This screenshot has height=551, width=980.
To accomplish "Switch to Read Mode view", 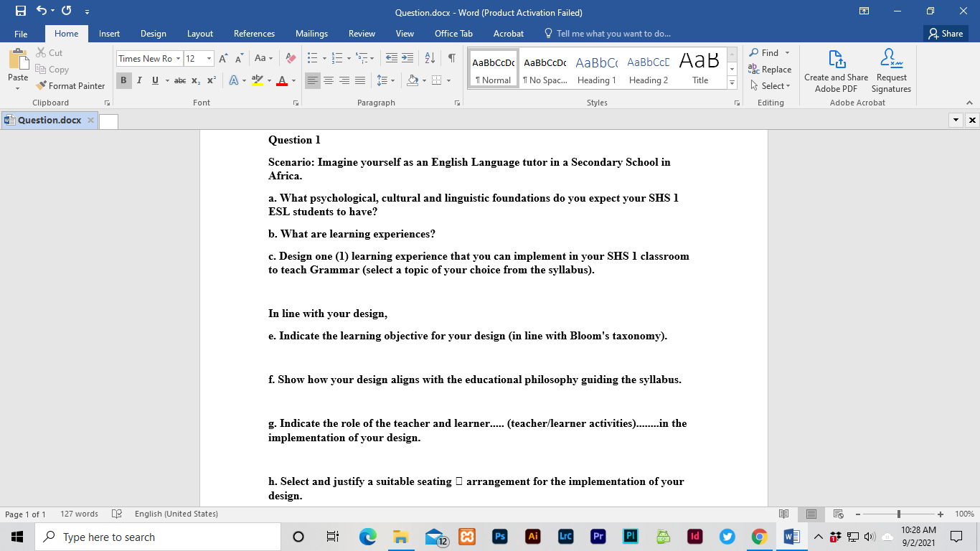I will 784,514.
